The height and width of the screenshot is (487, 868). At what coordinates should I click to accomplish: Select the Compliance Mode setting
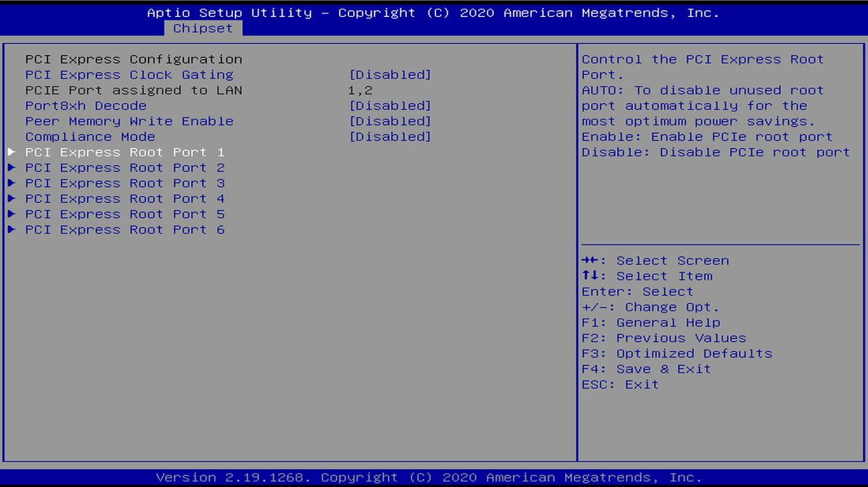pos(90,137)
